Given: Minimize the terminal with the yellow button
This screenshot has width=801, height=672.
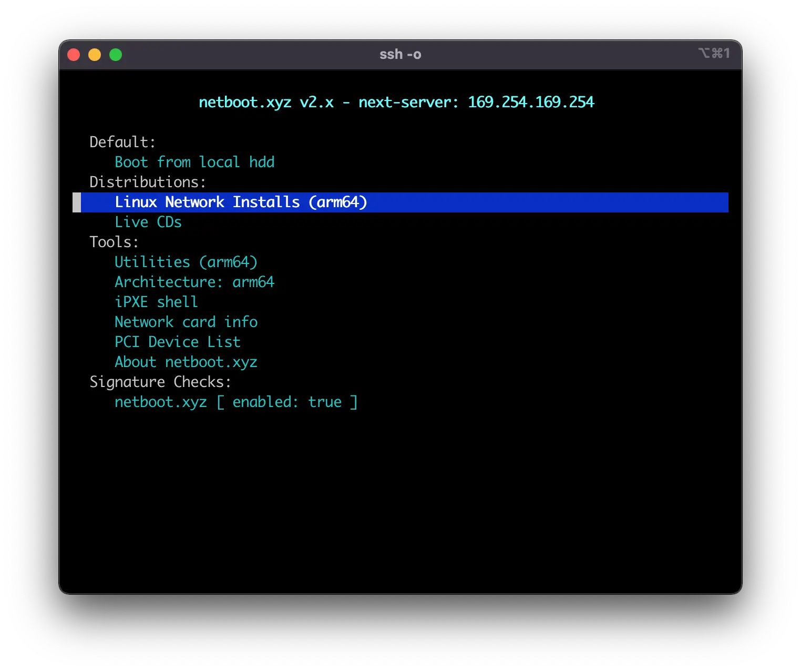Looking at the screenshot, I should pyautogui.click(x=95, y=55).
